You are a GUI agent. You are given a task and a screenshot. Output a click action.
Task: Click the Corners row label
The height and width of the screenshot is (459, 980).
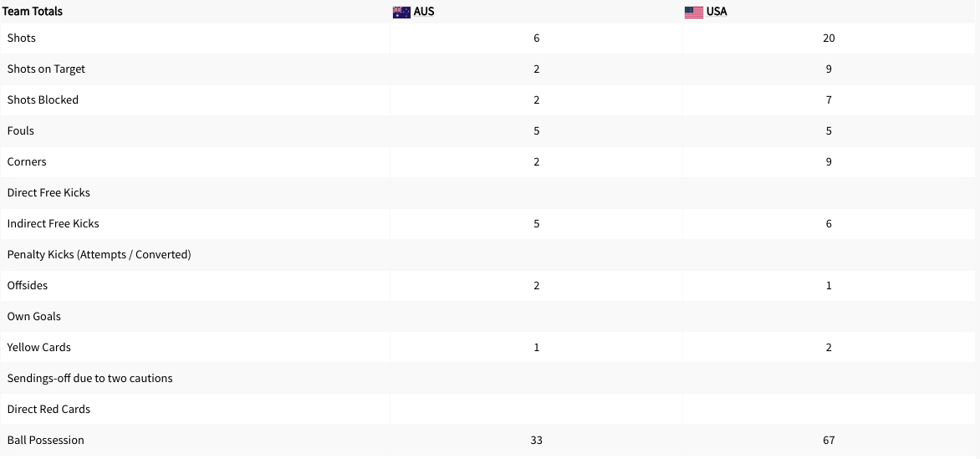pyautogui.click(x=27, y=162)
